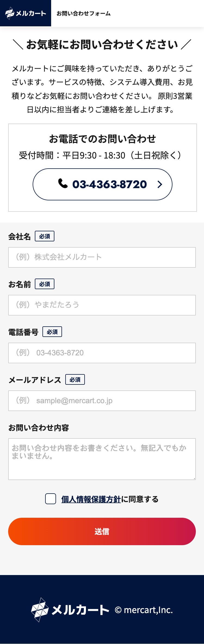Screen dimensions: 204x644
Task: Click the 必須 badge beside 会社名
Action: [45, 236]
